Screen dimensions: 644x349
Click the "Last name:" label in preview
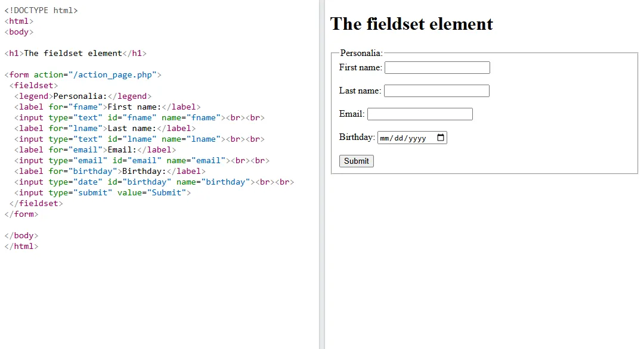click(360, 91)
